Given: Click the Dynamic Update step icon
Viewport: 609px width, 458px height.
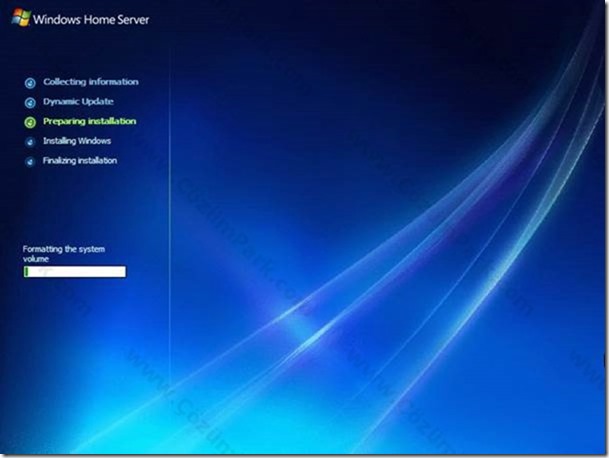Looking at the screenshot, I should [x=30, y=103].
